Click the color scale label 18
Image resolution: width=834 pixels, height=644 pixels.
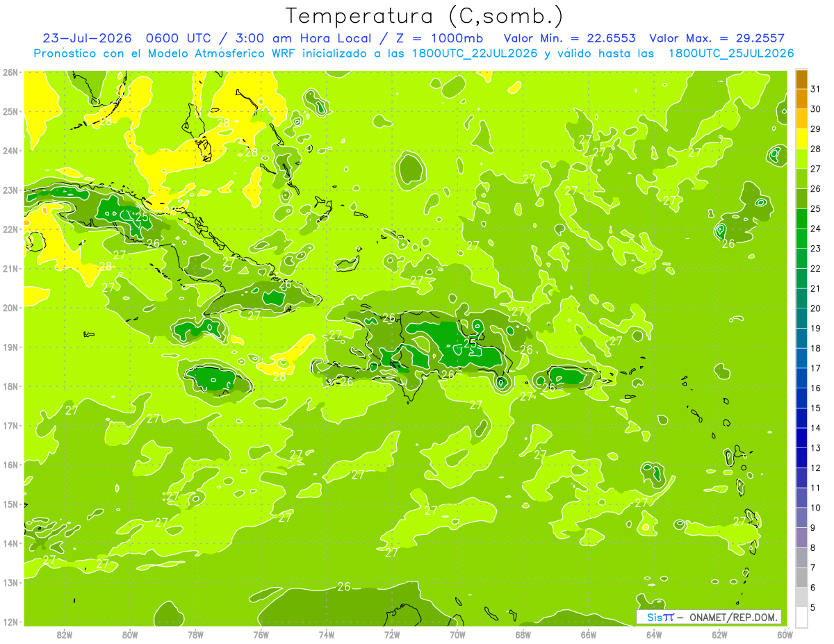(816, 348)
